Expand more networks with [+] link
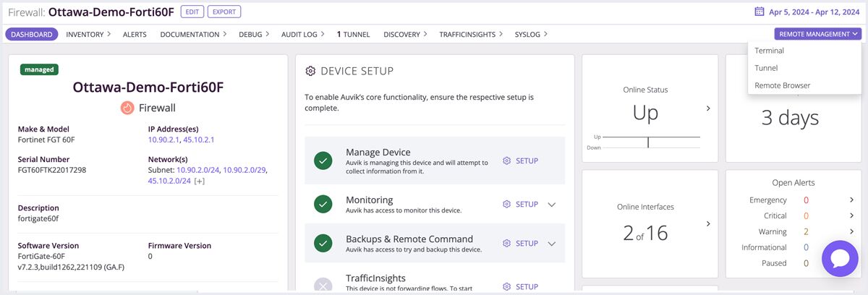This screenshot has height=295, width=868. [x=200, y=181]
